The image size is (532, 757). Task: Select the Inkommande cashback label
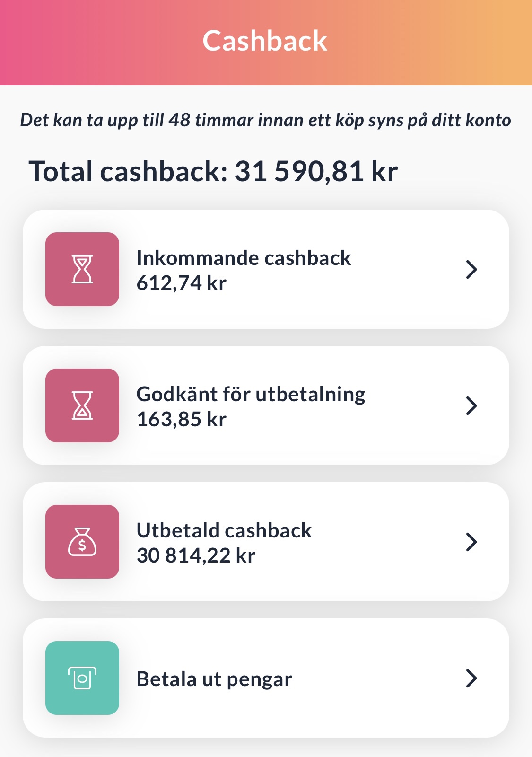[244, 258]
